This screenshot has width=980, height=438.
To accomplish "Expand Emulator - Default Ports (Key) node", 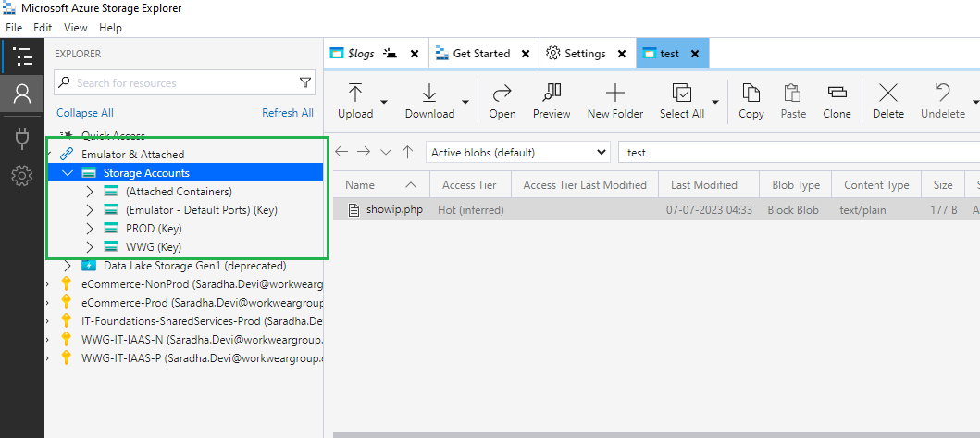I will coord(89,209).
